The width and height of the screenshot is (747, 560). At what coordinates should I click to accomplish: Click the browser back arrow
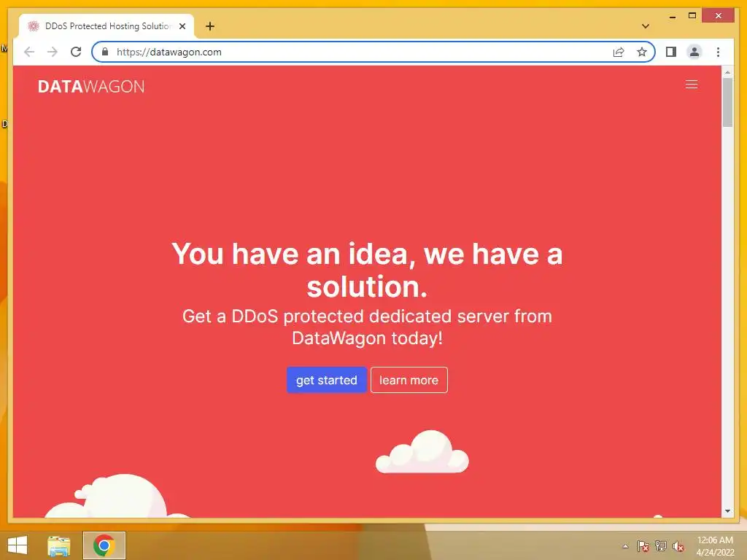point(29,52)
